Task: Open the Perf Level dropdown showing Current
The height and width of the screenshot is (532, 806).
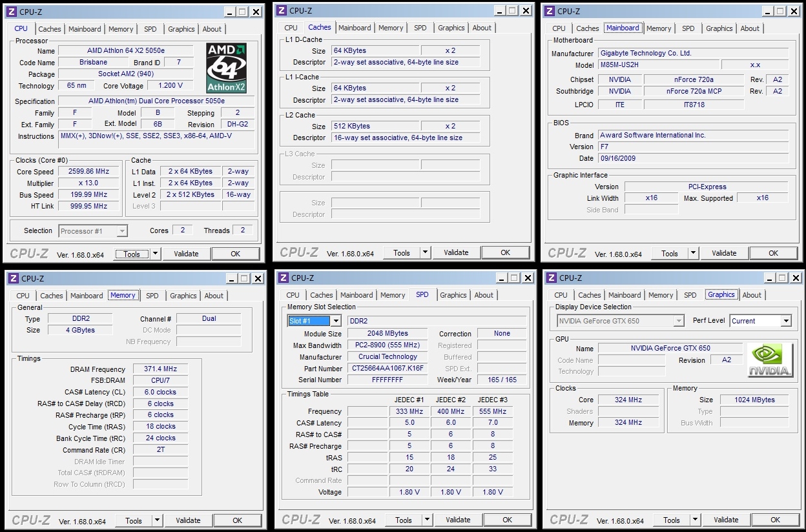Action: click(786, 321)
